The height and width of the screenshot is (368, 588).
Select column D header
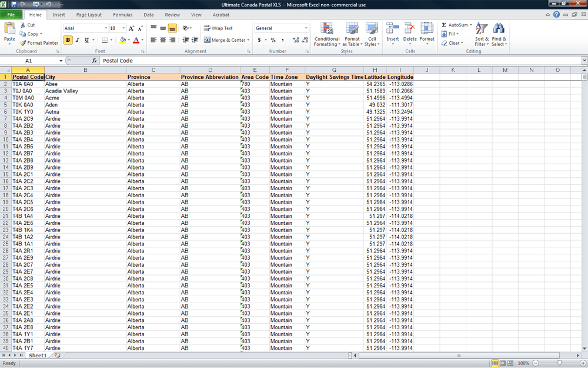pos(210,70)
